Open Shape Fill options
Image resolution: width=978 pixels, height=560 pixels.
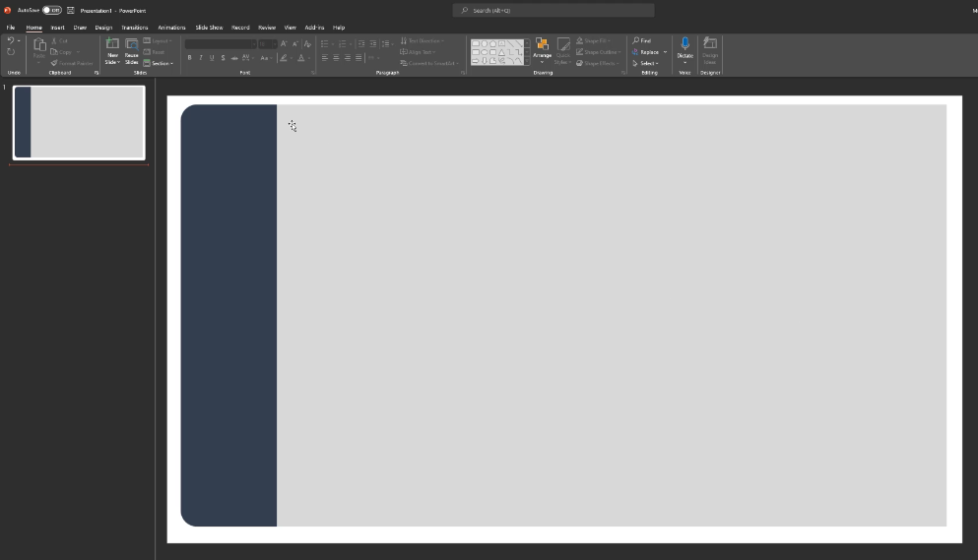(593, 41)
